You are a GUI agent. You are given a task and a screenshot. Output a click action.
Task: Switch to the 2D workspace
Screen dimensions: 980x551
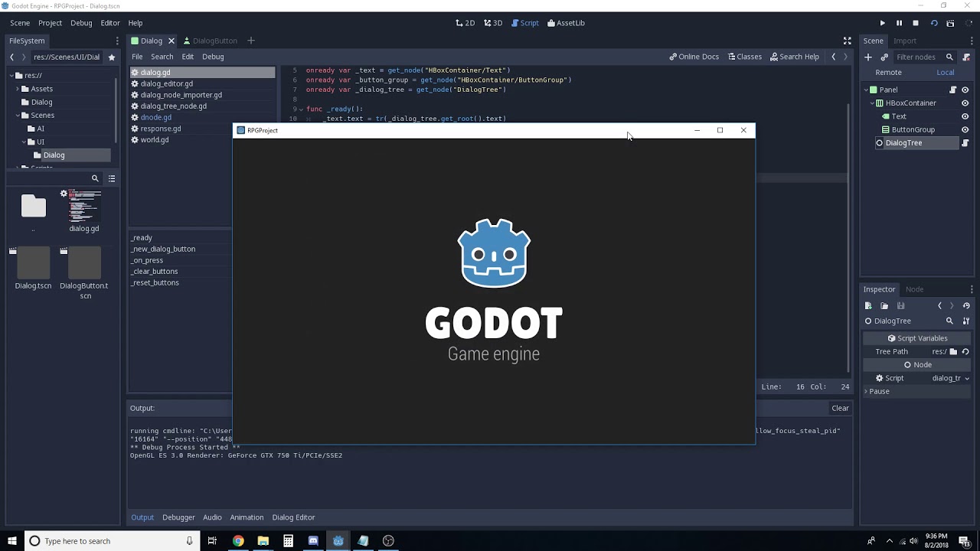[465, 23]
